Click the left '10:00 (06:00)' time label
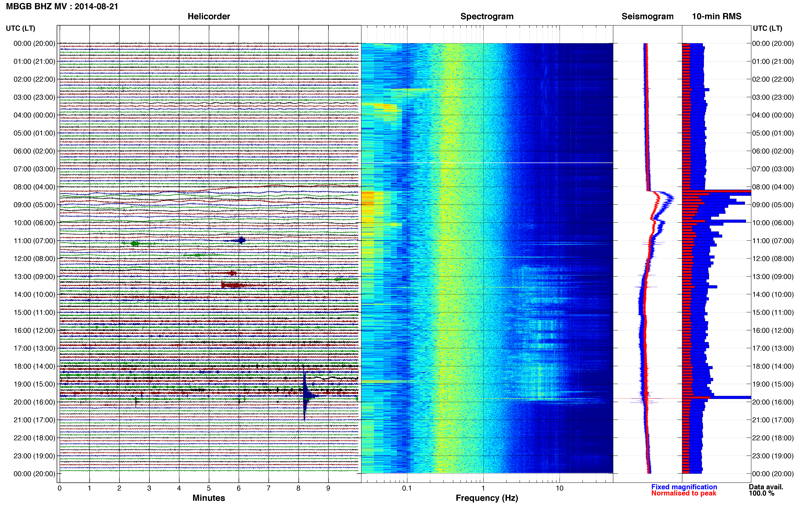812x508 pixels. (x=34, y=223)
